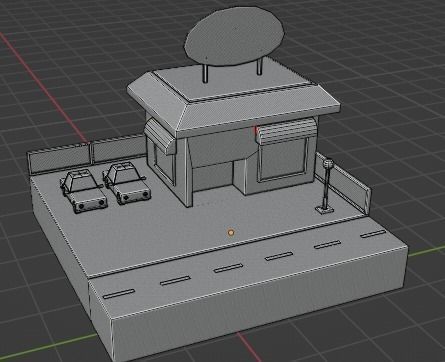Click the sloped roof of the building
This screenshot has height=362, width=445.
[x=233, y=97]
